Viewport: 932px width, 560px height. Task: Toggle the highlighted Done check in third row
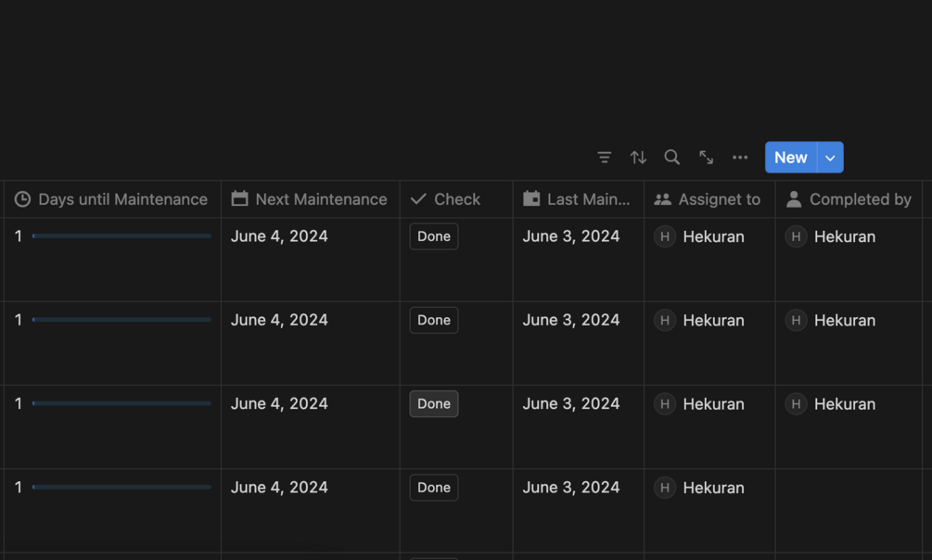pos(433,403)
